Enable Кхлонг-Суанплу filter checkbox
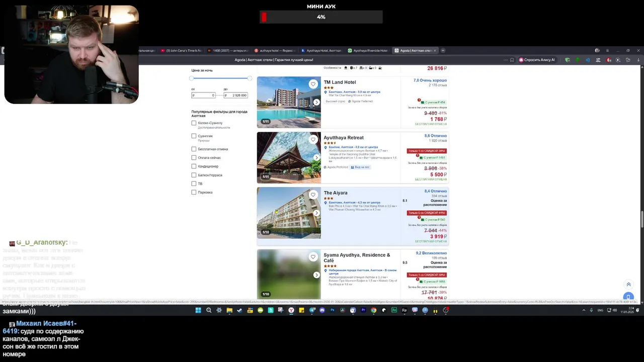 194,123
